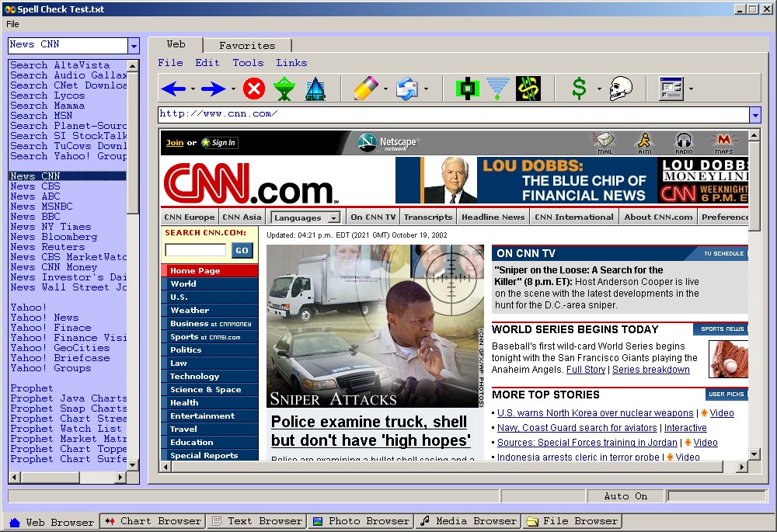The width and height of the screenshot is (777, 532).
Task: Click the blue refresh arrows icon
Action: (x=407, y=89)
